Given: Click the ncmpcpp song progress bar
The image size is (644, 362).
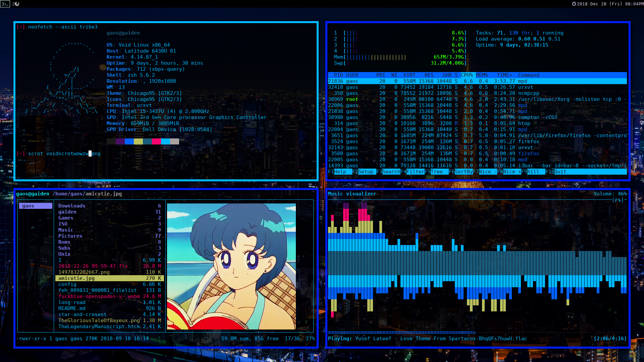Looking at the screenshot, I should pyautogui.click(x=477, y=333).
